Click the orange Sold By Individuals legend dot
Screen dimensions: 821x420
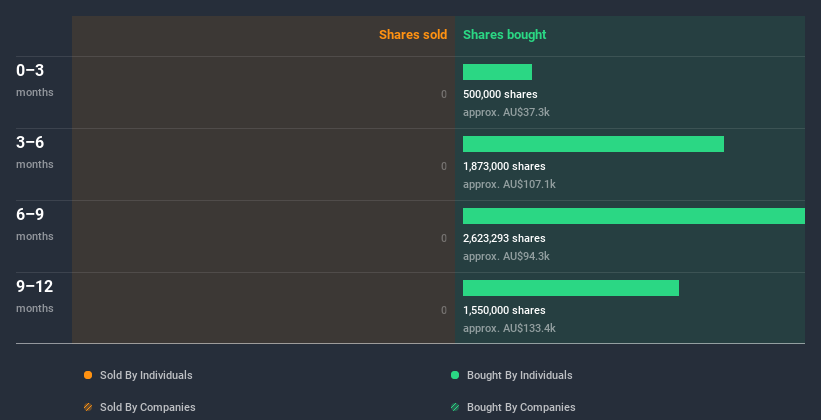coord(88,375)
